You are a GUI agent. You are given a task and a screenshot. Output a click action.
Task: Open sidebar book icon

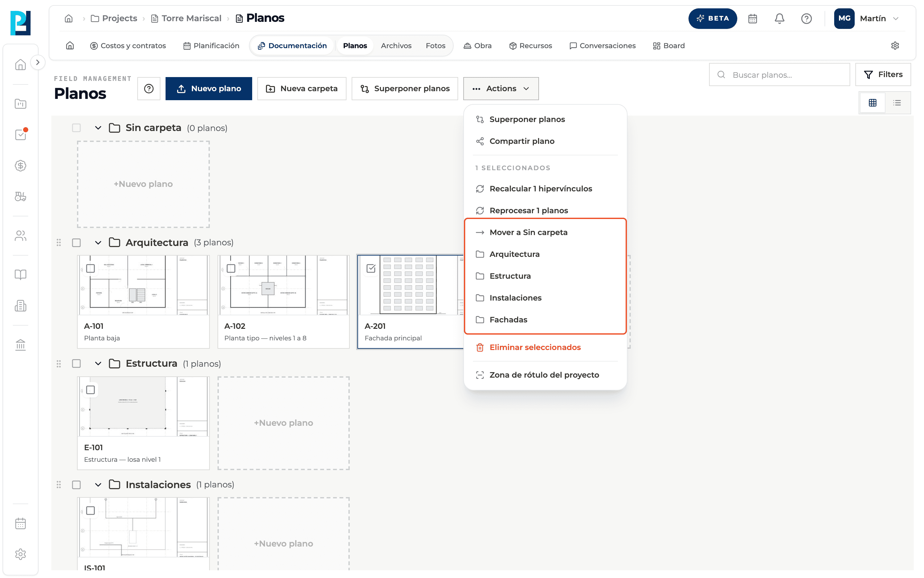(21, 275)
